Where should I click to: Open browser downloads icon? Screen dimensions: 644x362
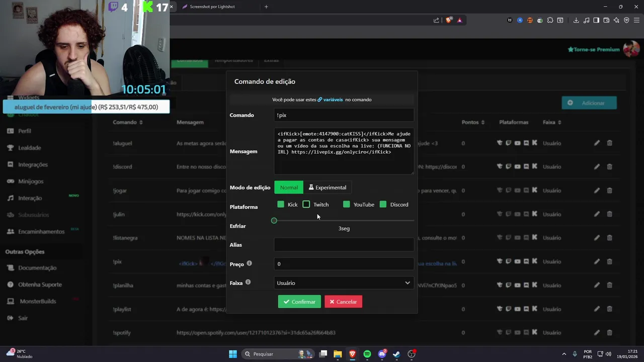pyautogui.click(x=576, y=20)
